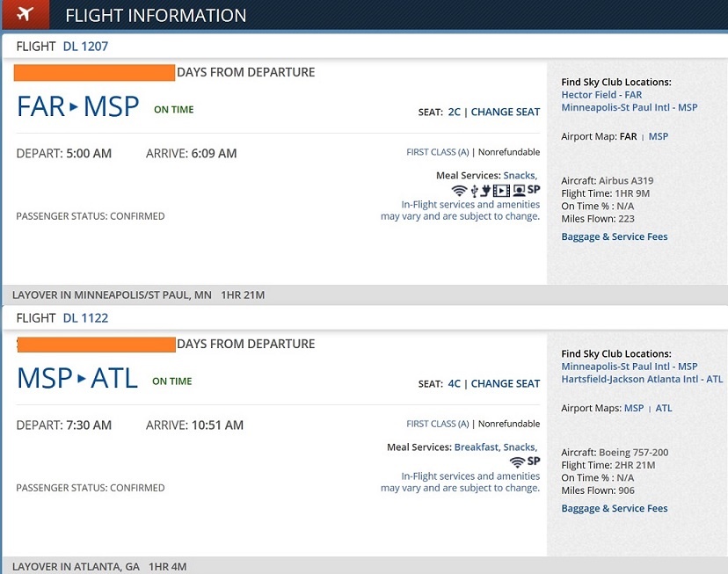Open Hartsfield-Jackson Atlanta Intl Sky Club link

[642, 379]
